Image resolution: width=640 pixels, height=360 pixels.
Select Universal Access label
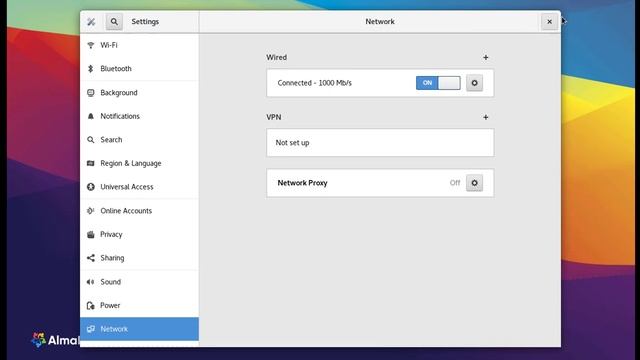click(x=127, y=187)
